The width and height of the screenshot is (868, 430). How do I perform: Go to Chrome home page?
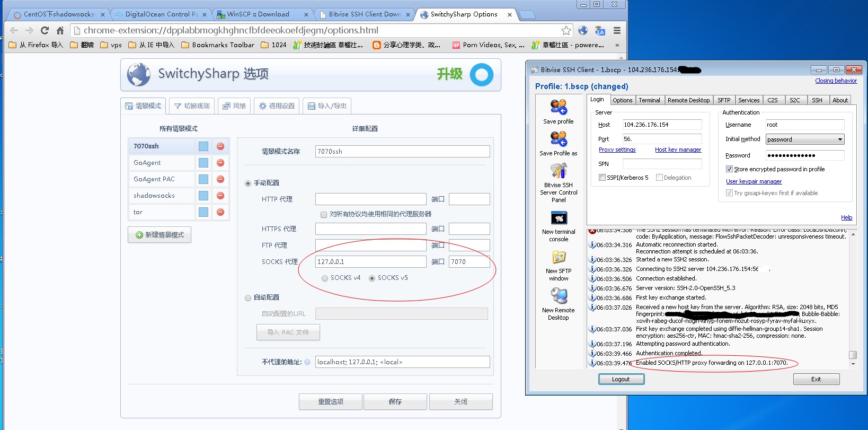pyautogui.click(x=60, y=30)
